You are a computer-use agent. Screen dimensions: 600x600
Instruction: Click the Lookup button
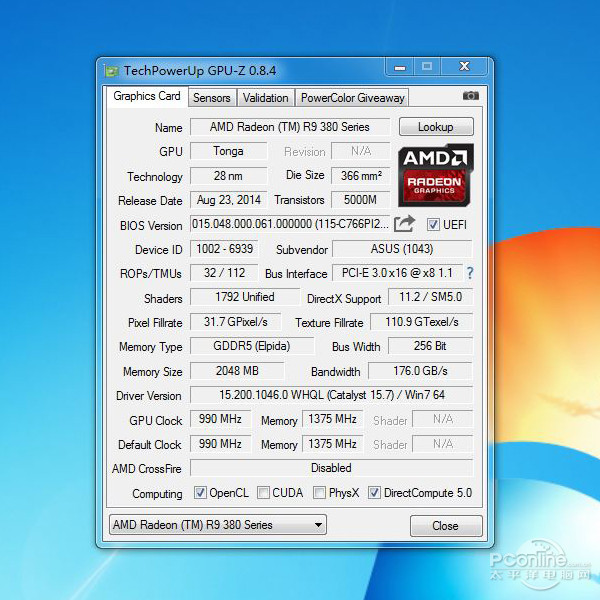coord(436,127)
